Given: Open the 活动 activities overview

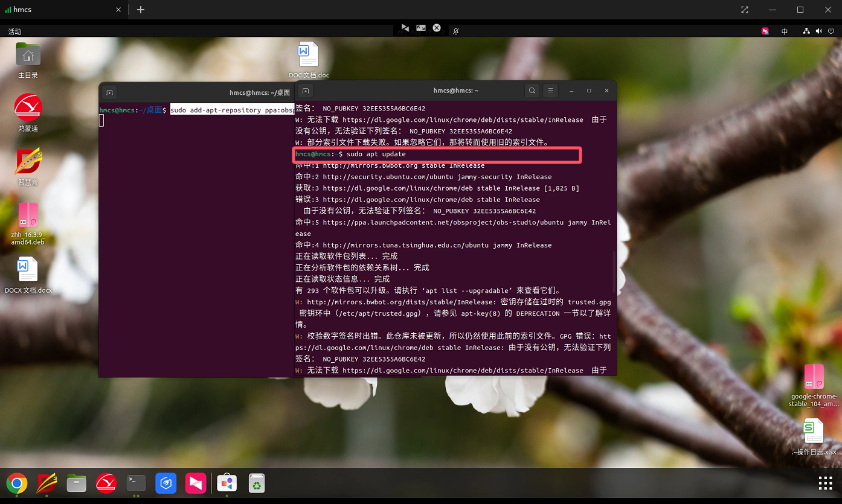Looking at the screenshot, I should click(14, 31).
